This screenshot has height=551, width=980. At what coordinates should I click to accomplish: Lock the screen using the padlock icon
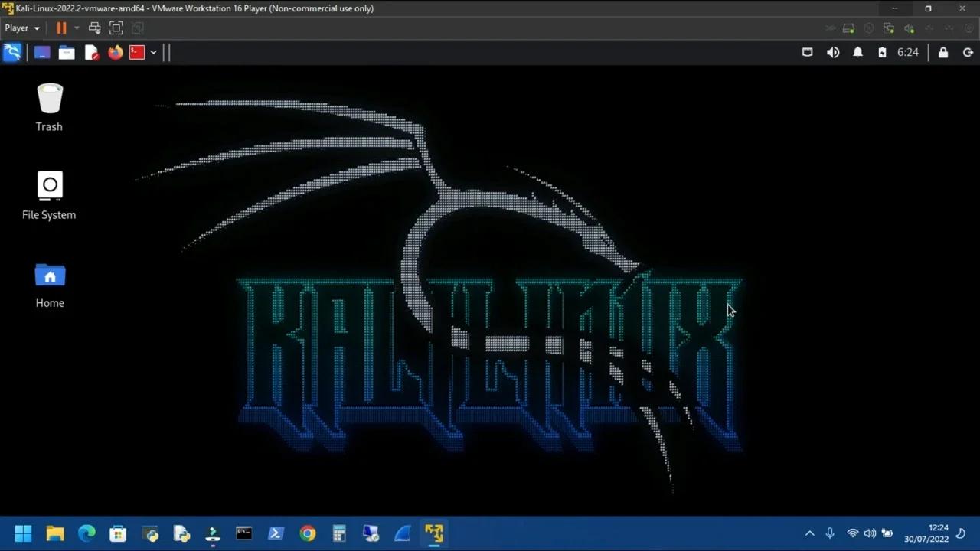pos(943,52)
